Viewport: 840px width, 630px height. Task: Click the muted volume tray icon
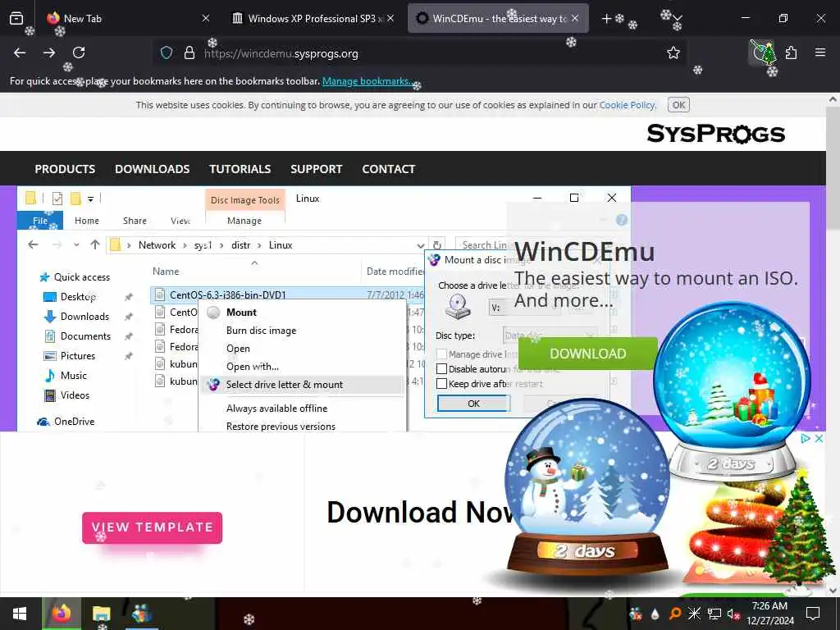(x=733, y=614)
